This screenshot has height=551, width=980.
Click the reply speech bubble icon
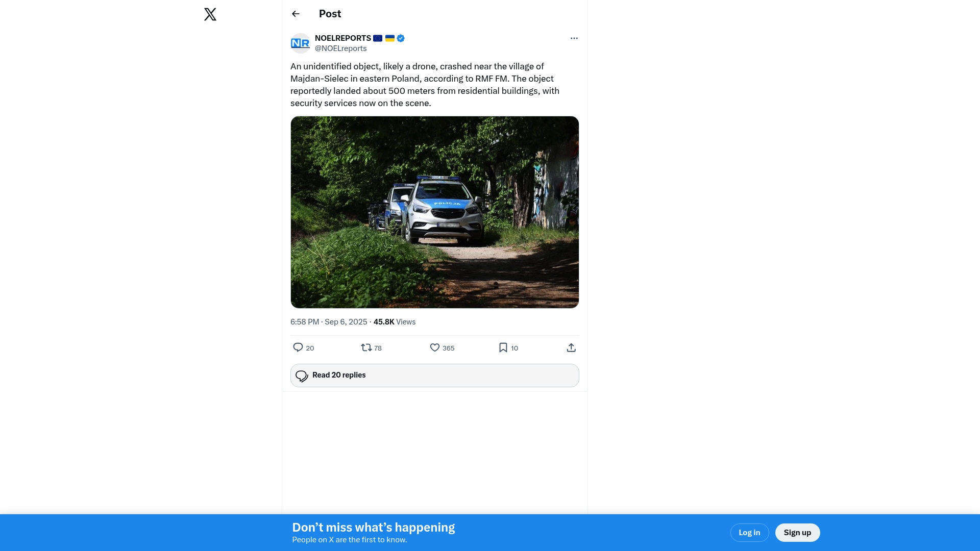[298, 347]
